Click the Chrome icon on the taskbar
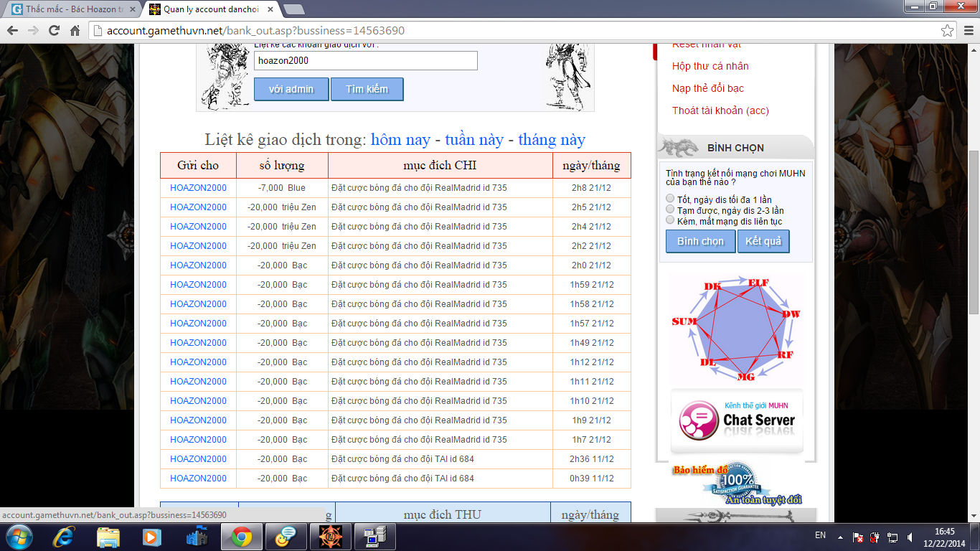The height and width of the screenshot is (551, 980). pos(241,536)
